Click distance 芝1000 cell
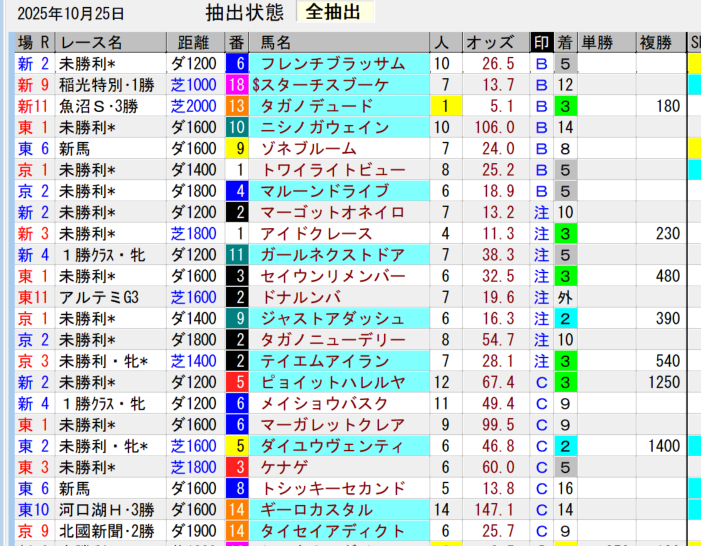 tap(194, 85)
